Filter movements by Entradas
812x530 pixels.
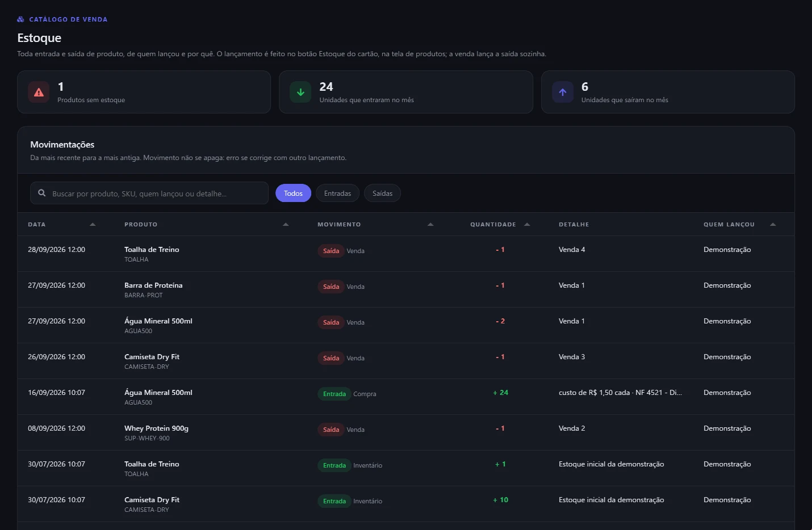click(x=337, y=193)
